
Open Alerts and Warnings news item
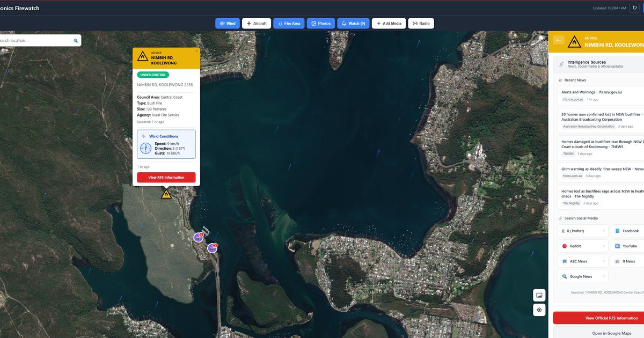pyautogui.click(x=601, y=95)
